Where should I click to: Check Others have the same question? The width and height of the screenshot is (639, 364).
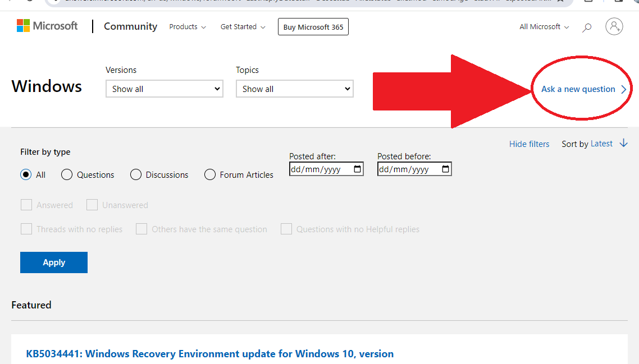tap(142, 229)
